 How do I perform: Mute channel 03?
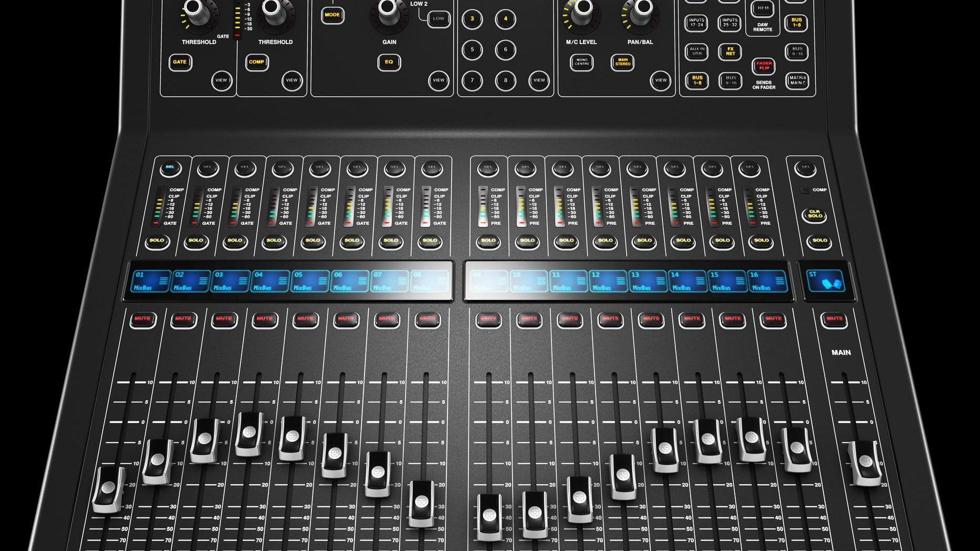point(224,319)
